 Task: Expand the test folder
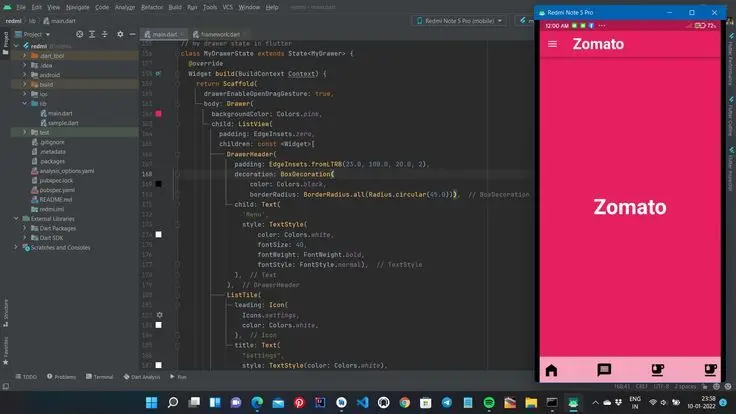24,132
